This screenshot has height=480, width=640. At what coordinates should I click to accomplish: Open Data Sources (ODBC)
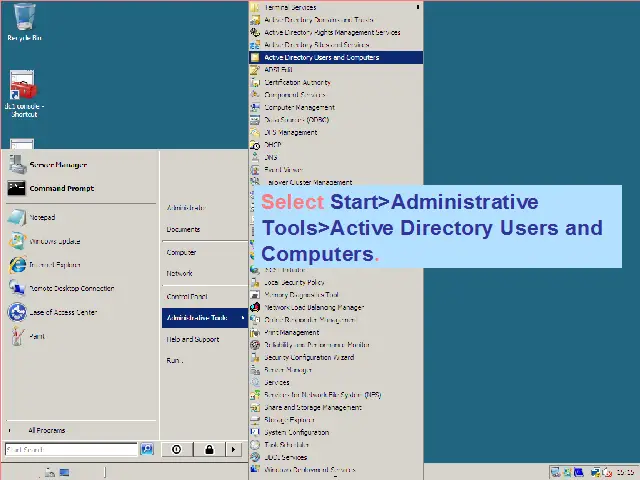(x=336, y=120)
